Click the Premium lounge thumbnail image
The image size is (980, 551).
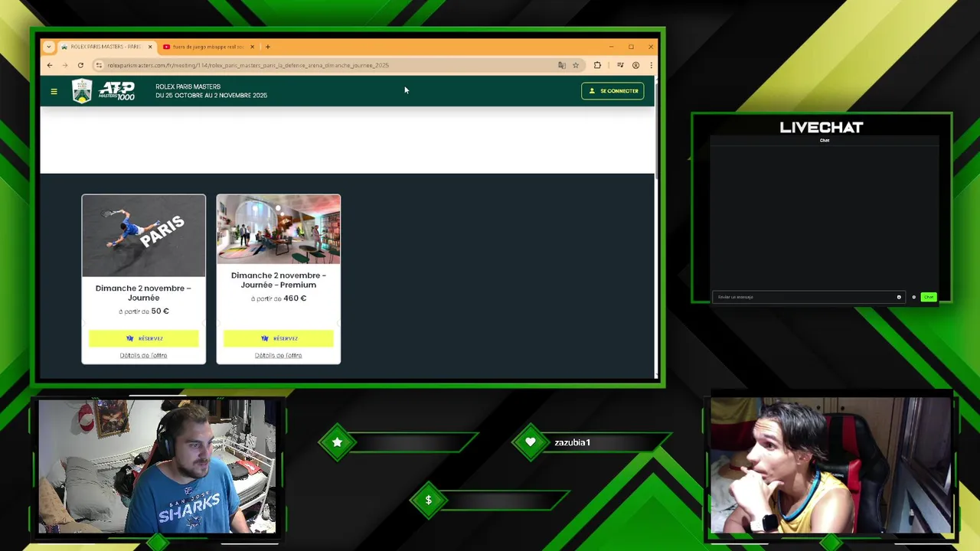point(278,230)
